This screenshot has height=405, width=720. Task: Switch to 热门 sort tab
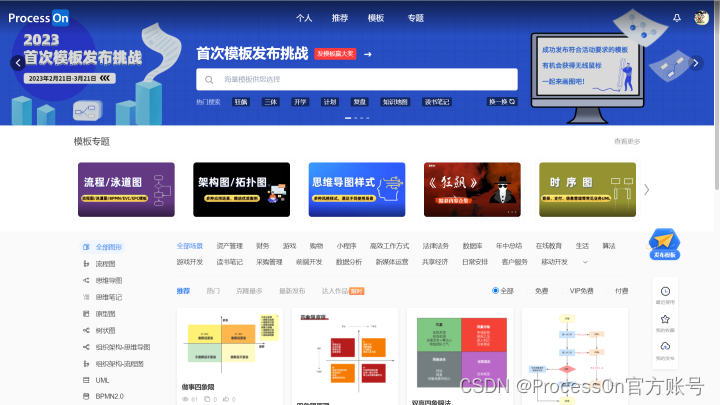coord(213,291)
